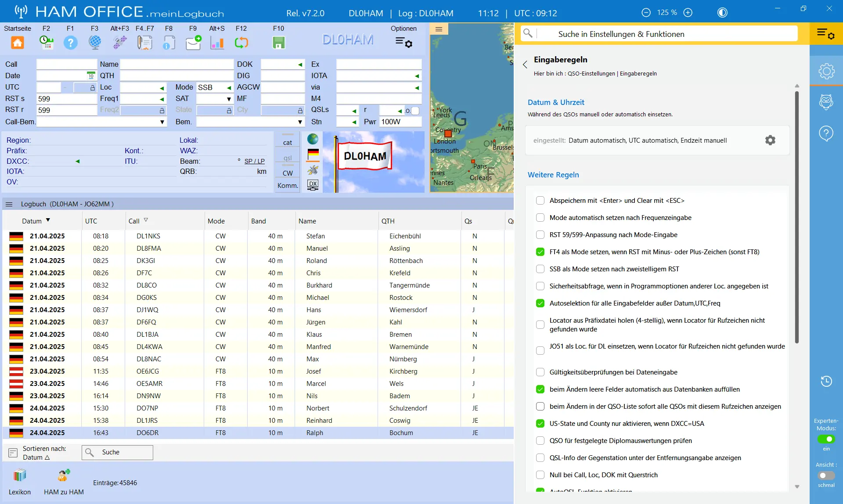Image resolution: width=843 pixels, height=504 pixels.
Task: Check RST 59/599-Anpassung nach Mode-Eingabe
Action: (x=540, y=235)
